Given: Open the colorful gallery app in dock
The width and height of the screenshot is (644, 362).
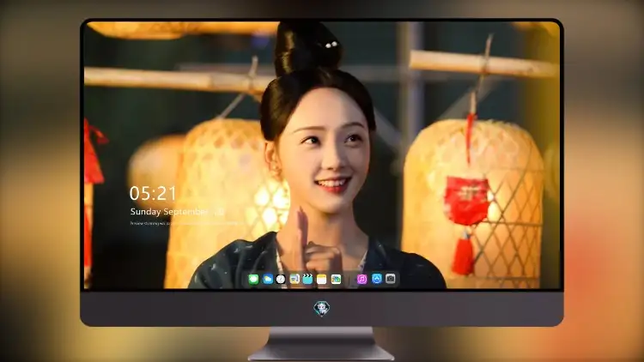Looking at the screenshot, I should pyautogui.click(x=336, y=279).
